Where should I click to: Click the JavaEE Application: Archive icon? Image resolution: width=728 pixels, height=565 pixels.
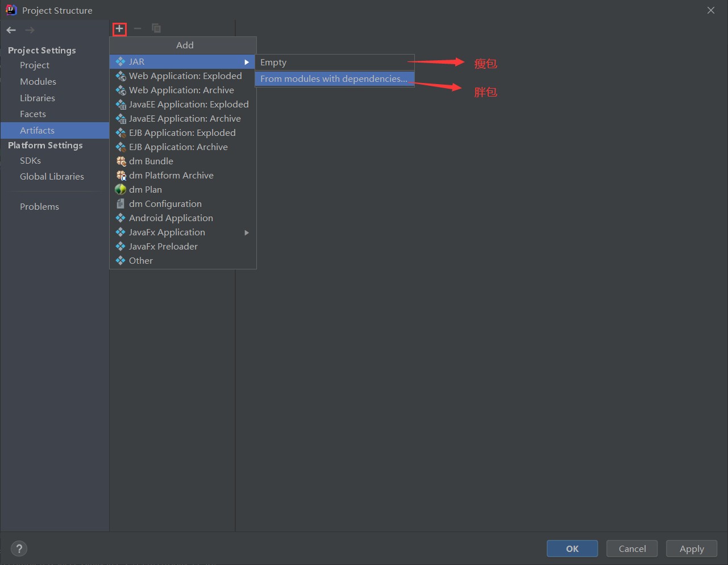click(120, 119)
